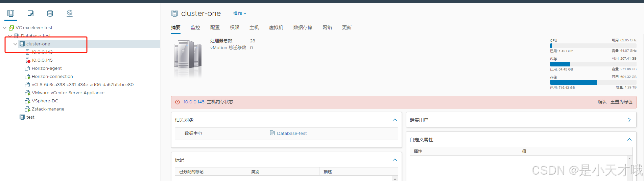Click the scrollbar up arrow in 标记 table
644x181 pixels.
point(395,179)
